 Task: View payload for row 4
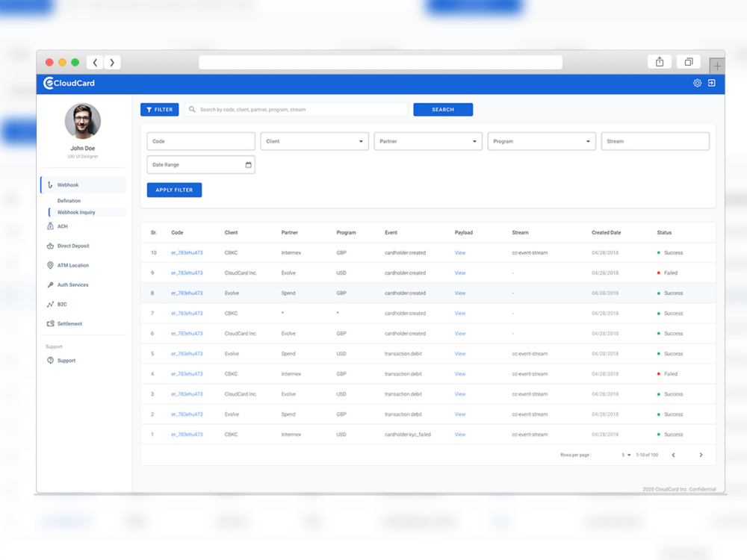tap(459, 374)
